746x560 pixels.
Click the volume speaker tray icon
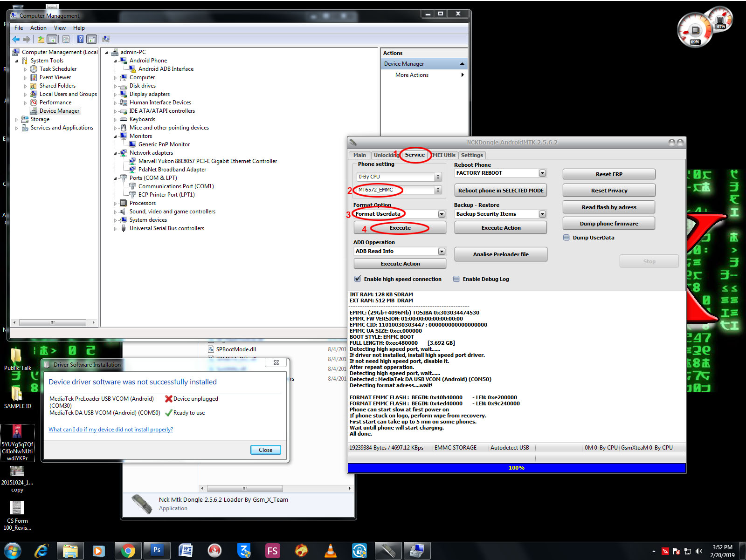click(698, 551)
